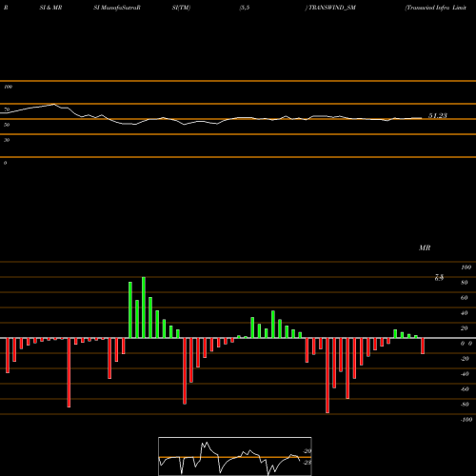
Task: Click the tallest green histogram bar
Action: 144,307
